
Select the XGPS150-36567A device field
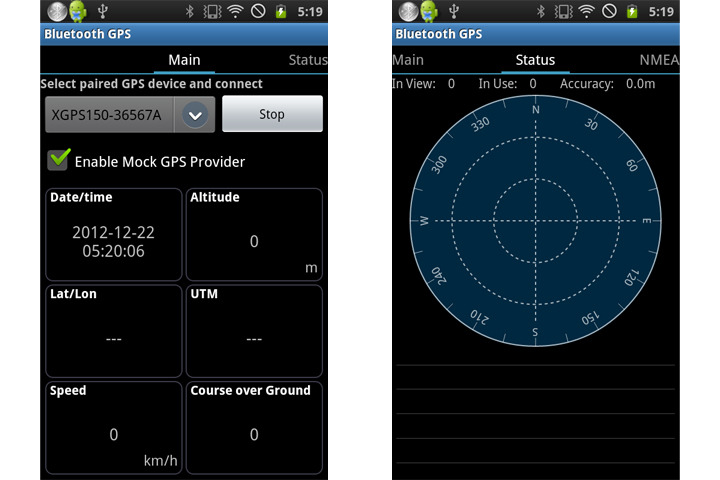tap(130, 114)
